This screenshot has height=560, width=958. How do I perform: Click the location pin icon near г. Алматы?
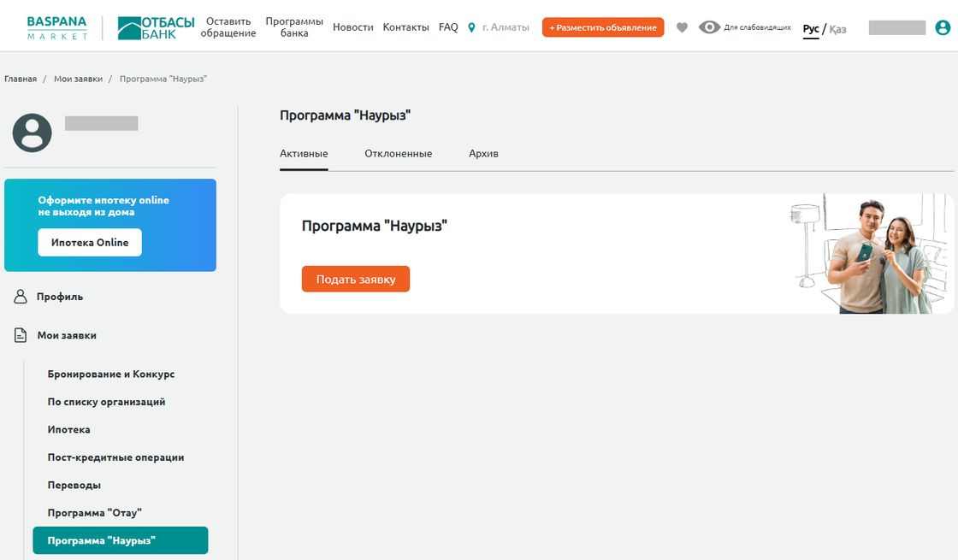(x=471, y=27)
